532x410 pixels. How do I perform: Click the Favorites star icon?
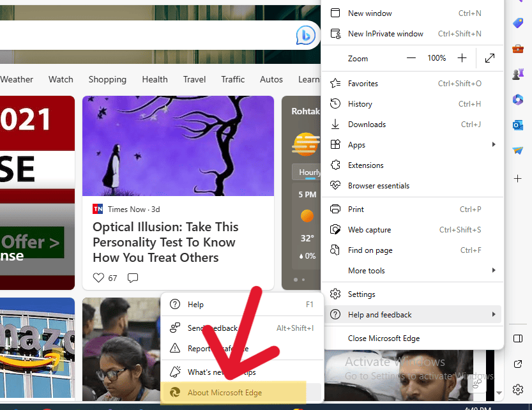pyautogui.click(x=335, y=83)
